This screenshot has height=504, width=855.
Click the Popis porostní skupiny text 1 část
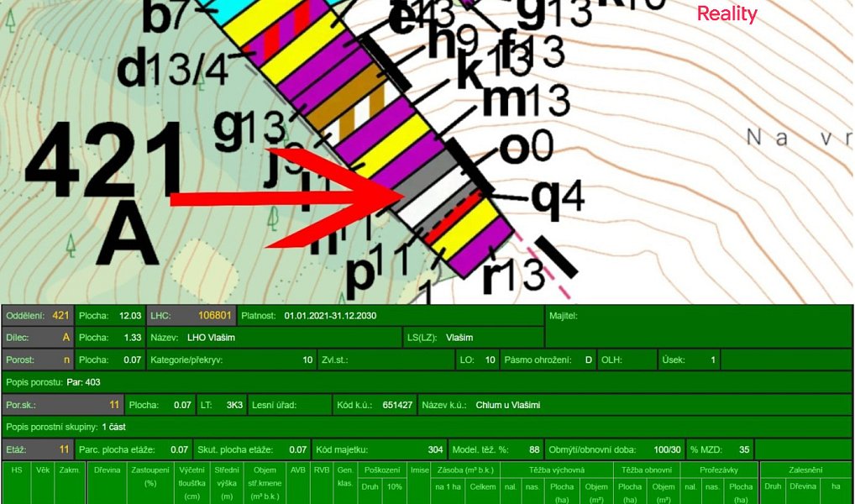coord(113,427)
